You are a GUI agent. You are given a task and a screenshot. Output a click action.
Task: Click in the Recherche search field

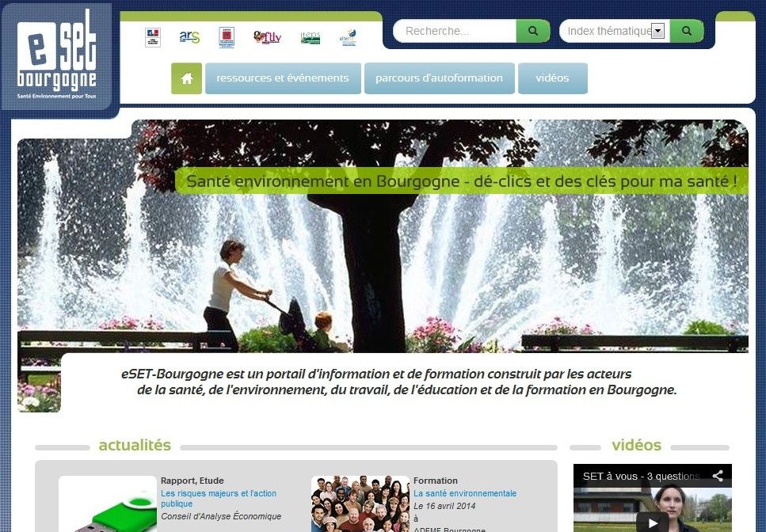tap(455, 31)
